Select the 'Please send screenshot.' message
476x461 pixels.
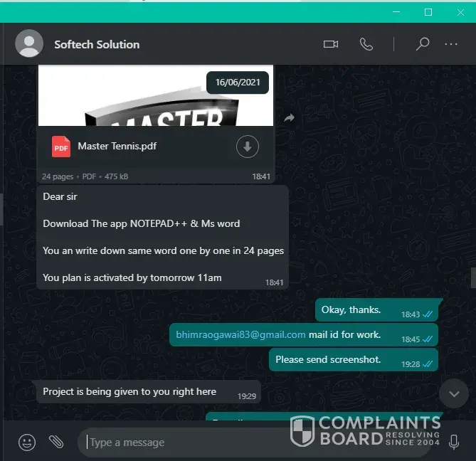[x=354, y=360]
